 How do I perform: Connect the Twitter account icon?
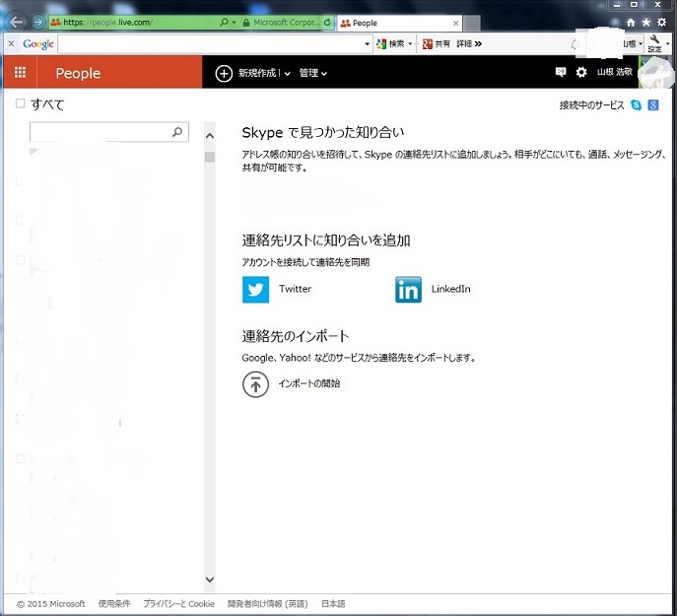[255, 290]
